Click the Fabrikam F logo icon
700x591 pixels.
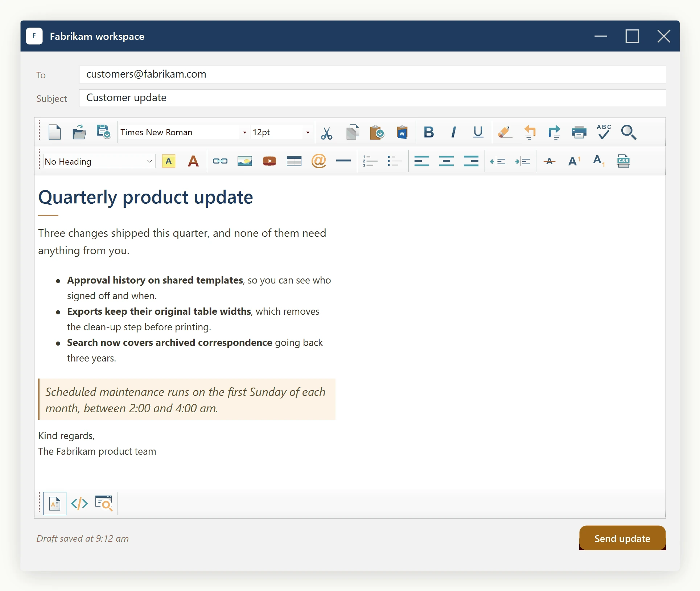click(x=34, y=36)
